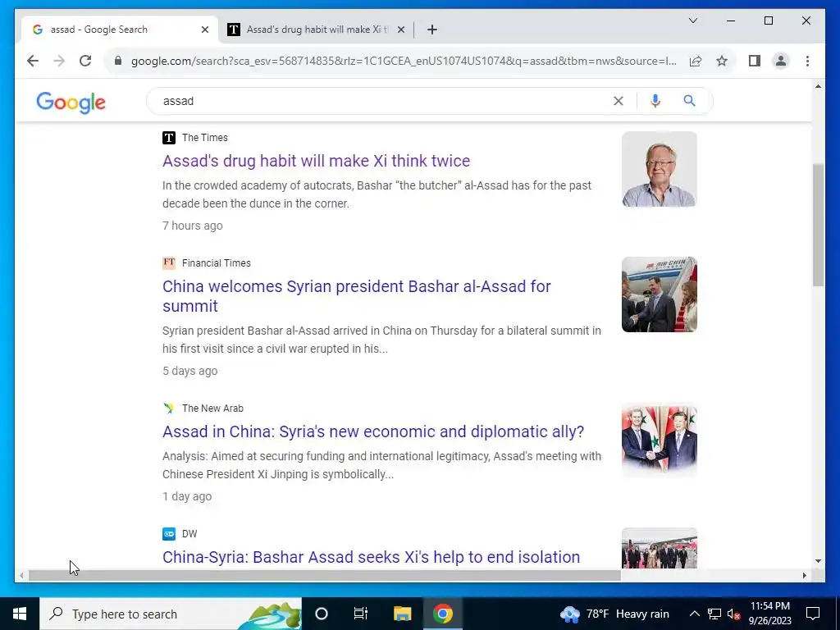Viewport: 840px width, 630px height.
Task: Open the notification center icon
Action: point(813,614)
